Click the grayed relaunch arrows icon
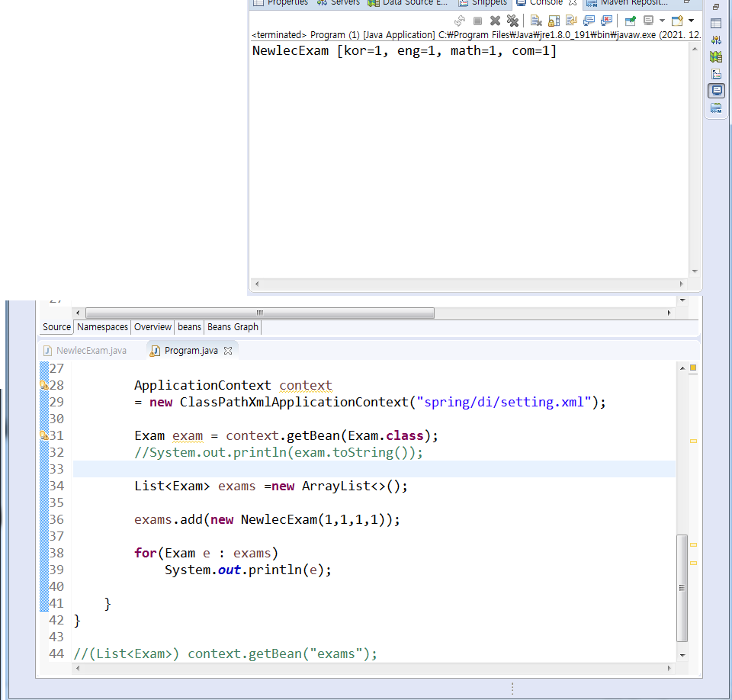Screen dimensions: 732x700 point(459,21)
